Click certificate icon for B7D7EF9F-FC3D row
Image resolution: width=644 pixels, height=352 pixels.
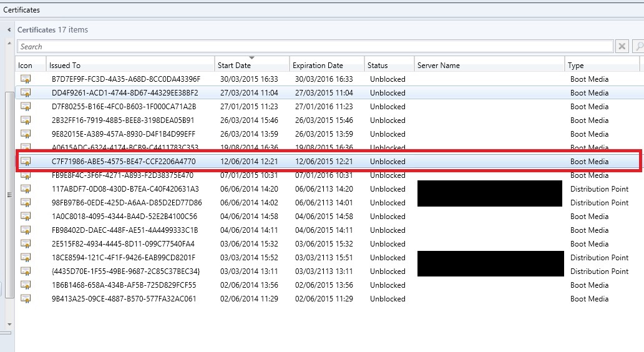26,79
